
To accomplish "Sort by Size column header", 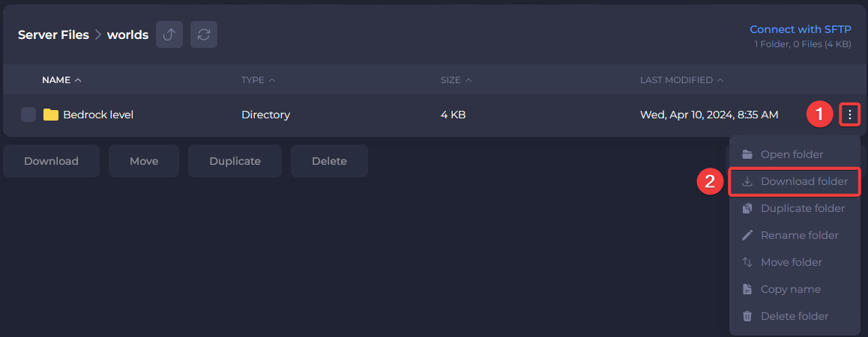I will [x=456, y=80].
